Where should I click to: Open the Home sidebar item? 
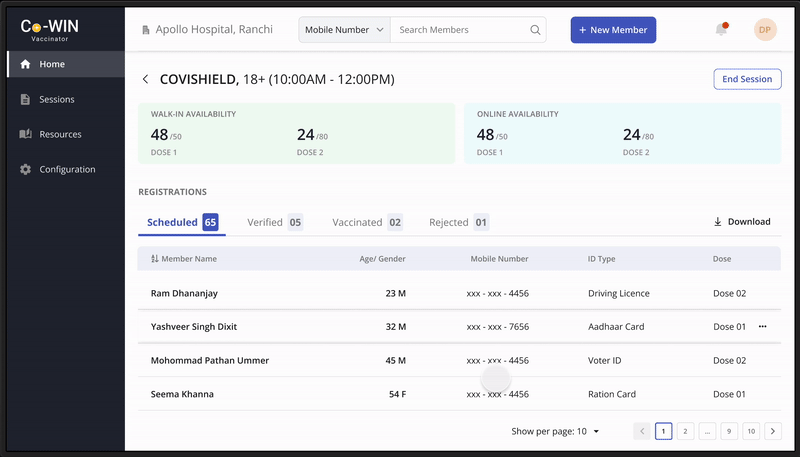click(66, 64)
